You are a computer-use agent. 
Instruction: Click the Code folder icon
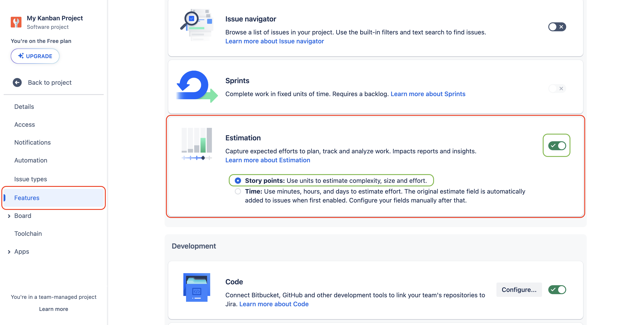point(197,287)
